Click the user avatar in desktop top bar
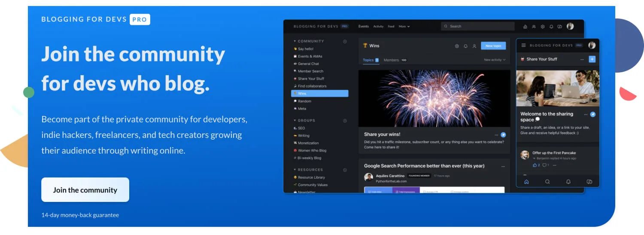The width and height of the screenshot is (644, 235). [x=570, y=26]
